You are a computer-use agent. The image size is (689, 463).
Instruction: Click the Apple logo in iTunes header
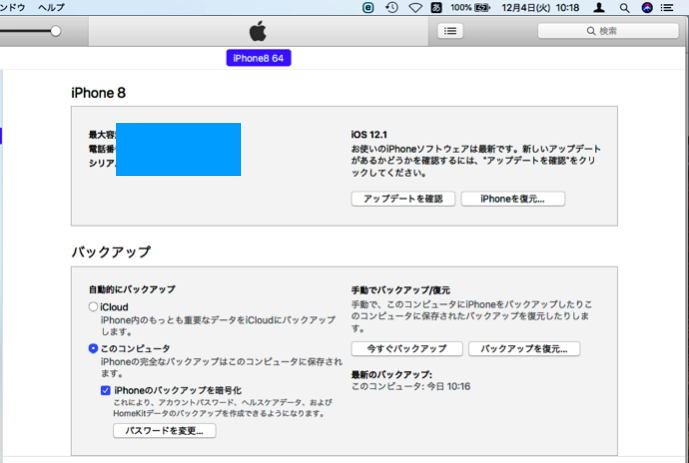(258, 31)
